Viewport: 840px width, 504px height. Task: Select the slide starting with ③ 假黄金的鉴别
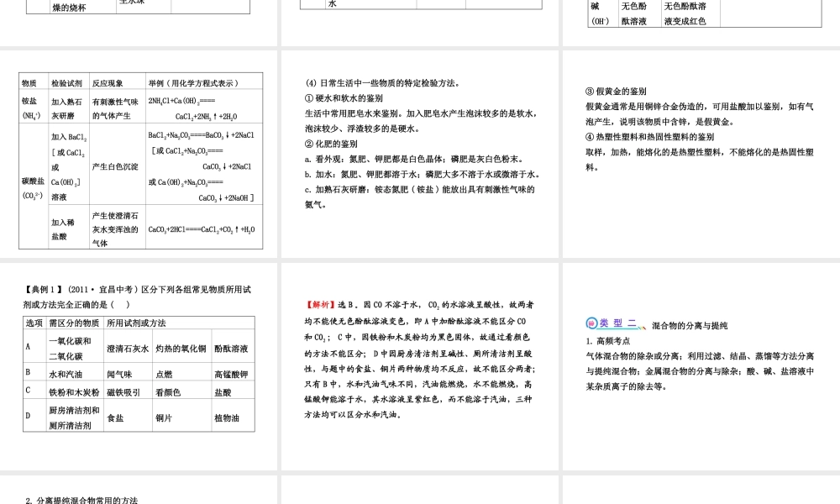pyautogui.click(x=701, y=155)
